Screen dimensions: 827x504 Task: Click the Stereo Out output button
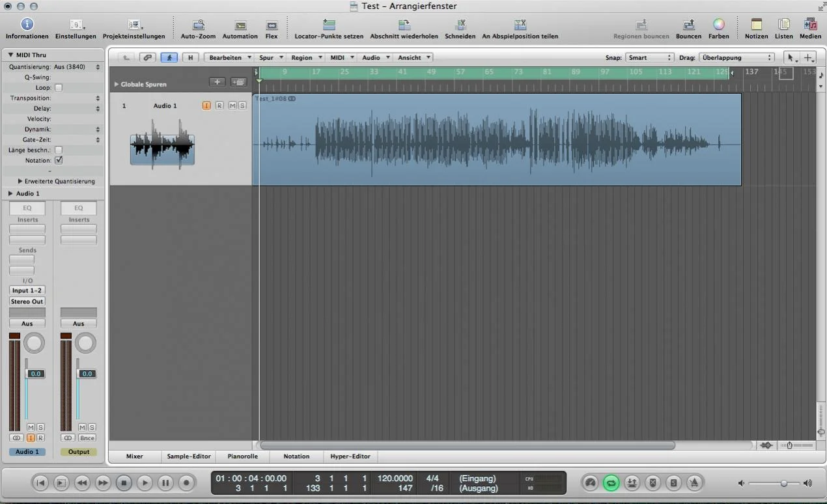coord(27,301)
